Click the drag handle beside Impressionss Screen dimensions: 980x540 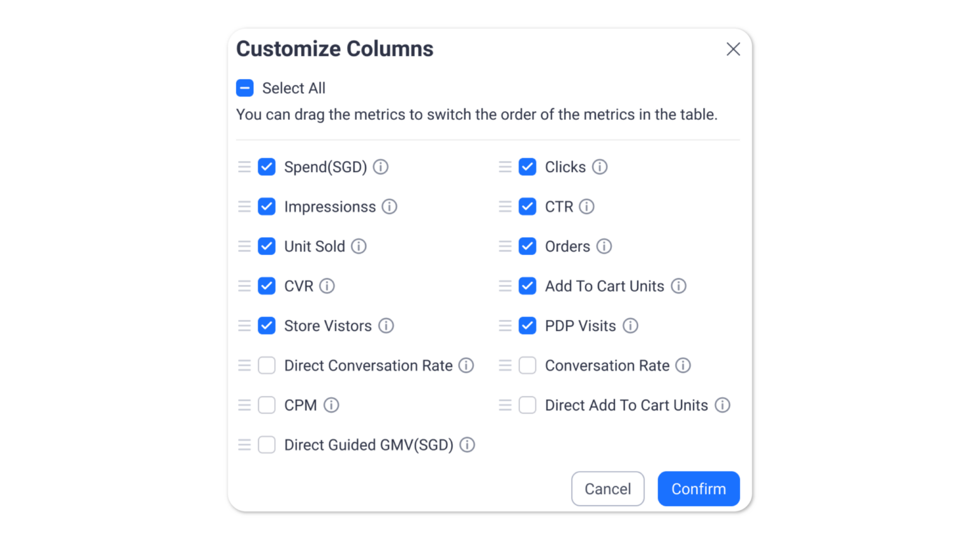[244, 207]
